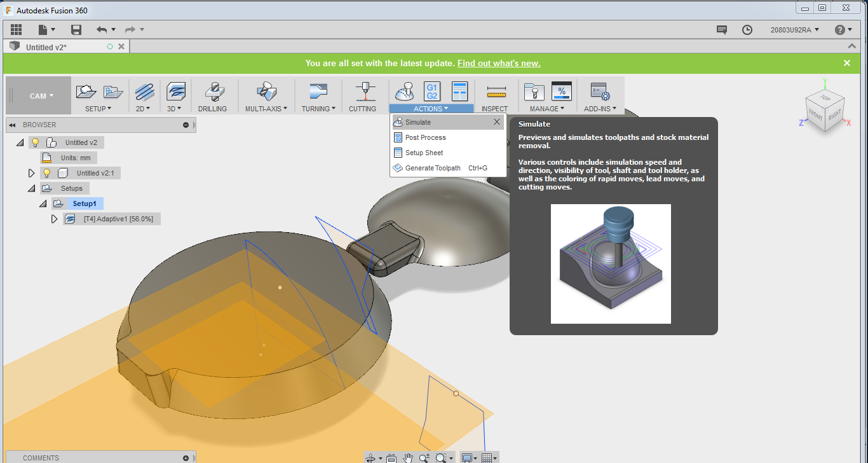Open the Display Settings monitor dropdown
The image size is (868, 463).
tap(470, 458)
